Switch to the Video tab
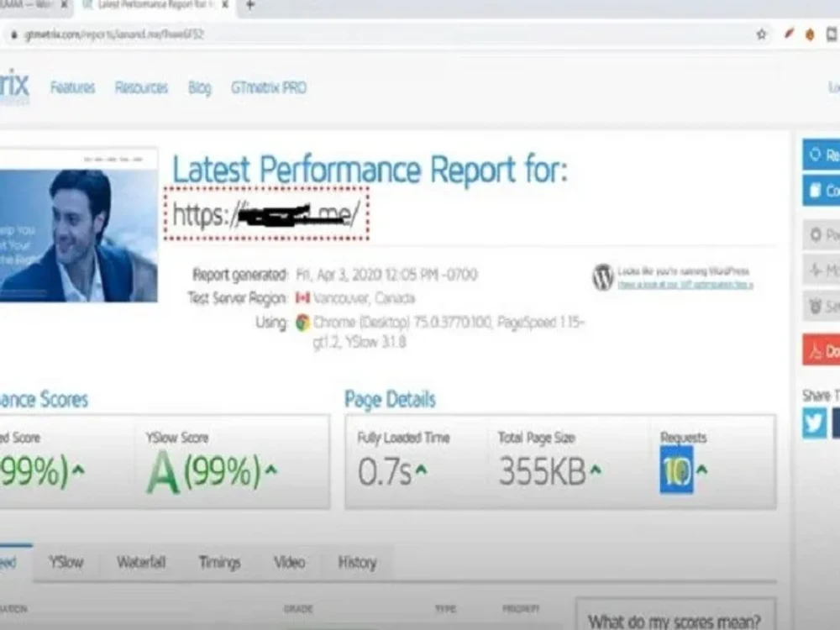Viewport: 840px width, 630px height. click(289, 562)
